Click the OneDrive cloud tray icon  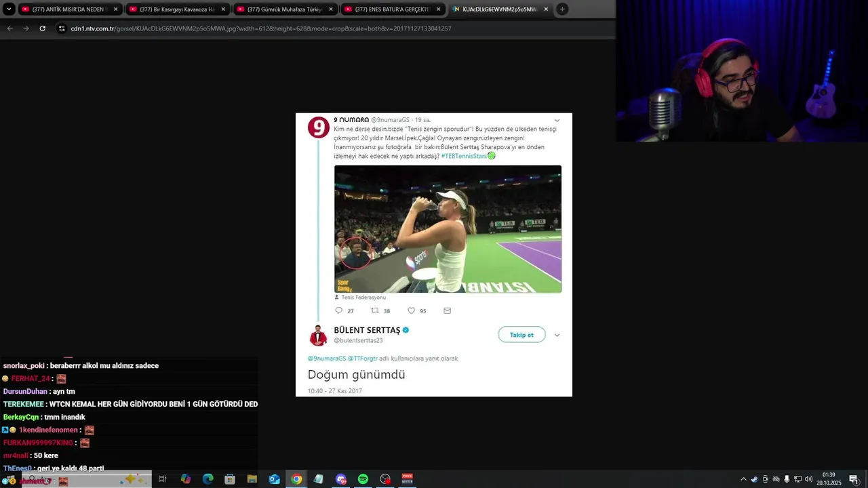click(x=776, y=479)
